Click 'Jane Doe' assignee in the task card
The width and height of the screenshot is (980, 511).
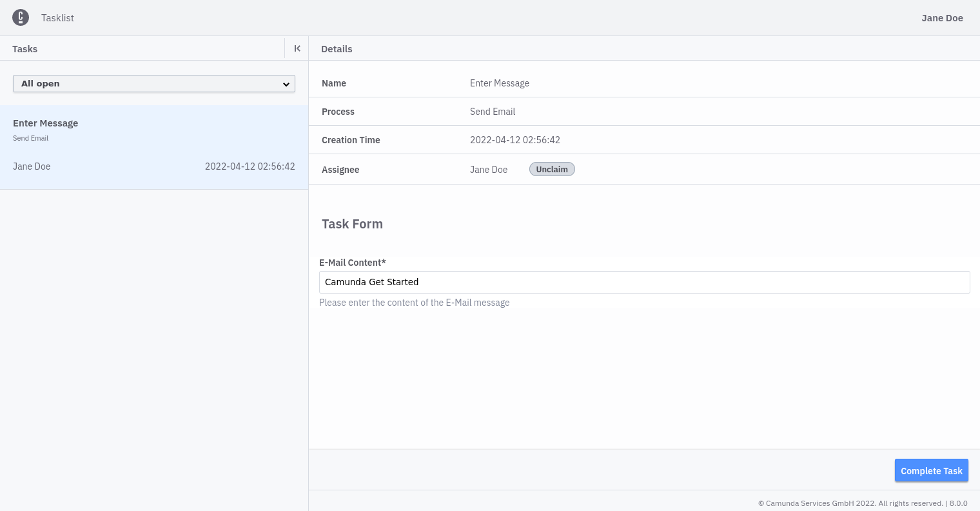(32, 166)
